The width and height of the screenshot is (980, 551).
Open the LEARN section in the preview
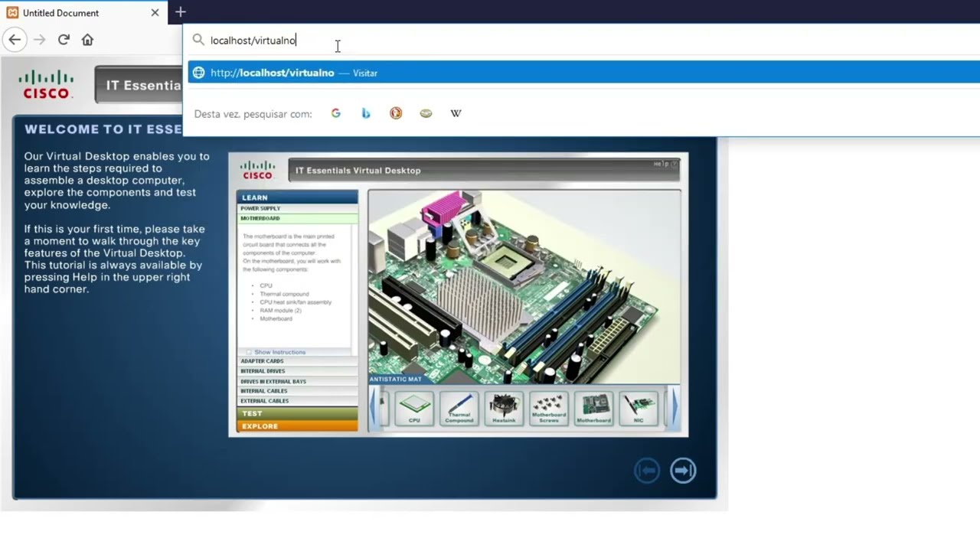click(x=297, y=197)
